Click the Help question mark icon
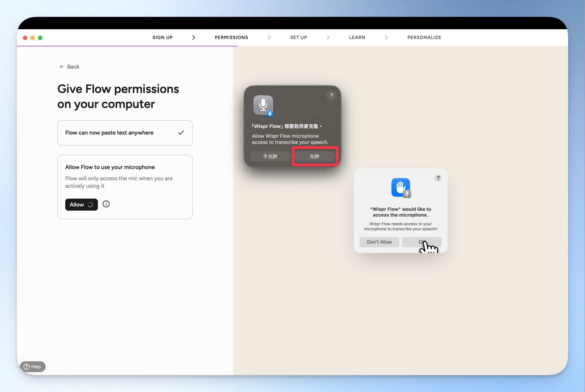Image resolution: width=585 pixels, height=392 pixels. click(x=26, y=366)
